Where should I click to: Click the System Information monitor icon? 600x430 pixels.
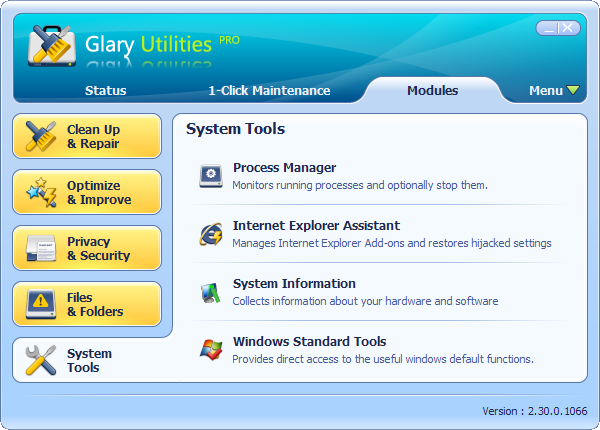211,292
